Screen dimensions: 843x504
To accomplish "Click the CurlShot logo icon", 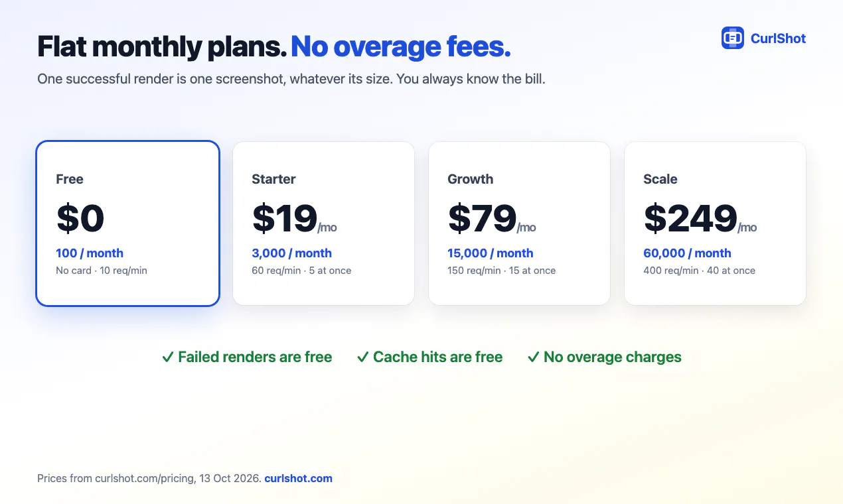I will coord(733,38).
